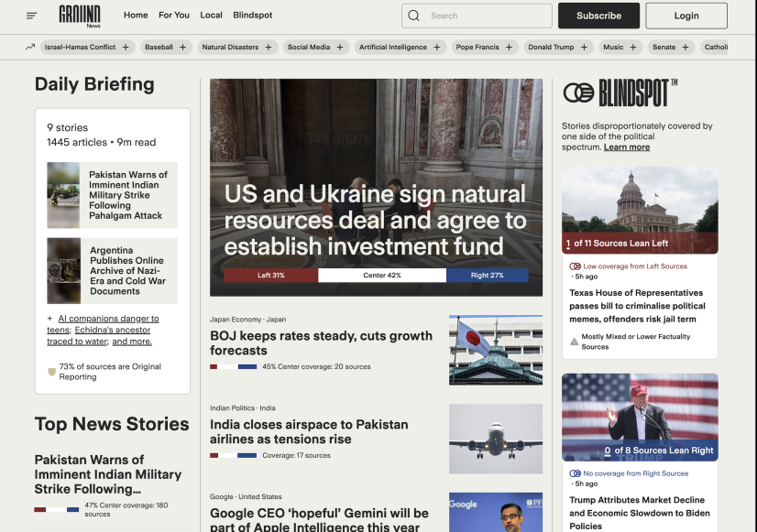Open BOJ keeps rates steady headline

pyautogui.click(x=321, y=343)
